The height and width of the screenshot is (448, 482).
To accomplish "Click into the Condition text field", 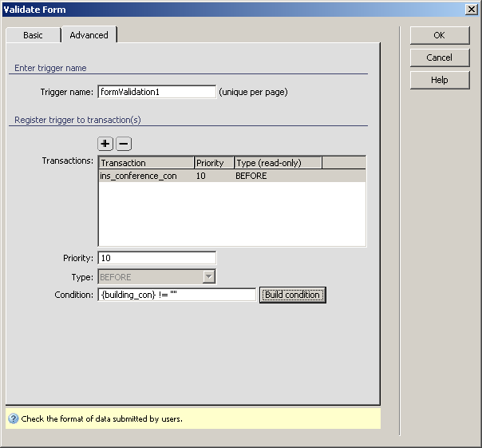I will [x=176, y=295].
